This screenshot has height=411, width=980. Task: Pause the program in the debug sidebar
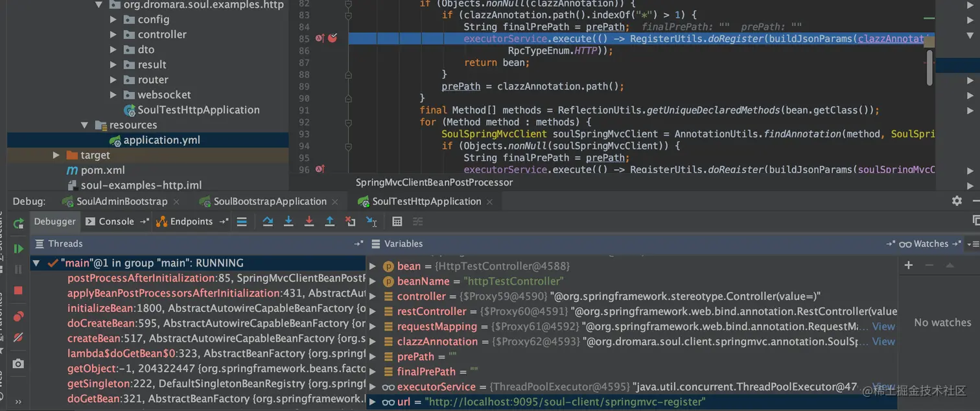[18, 269]
